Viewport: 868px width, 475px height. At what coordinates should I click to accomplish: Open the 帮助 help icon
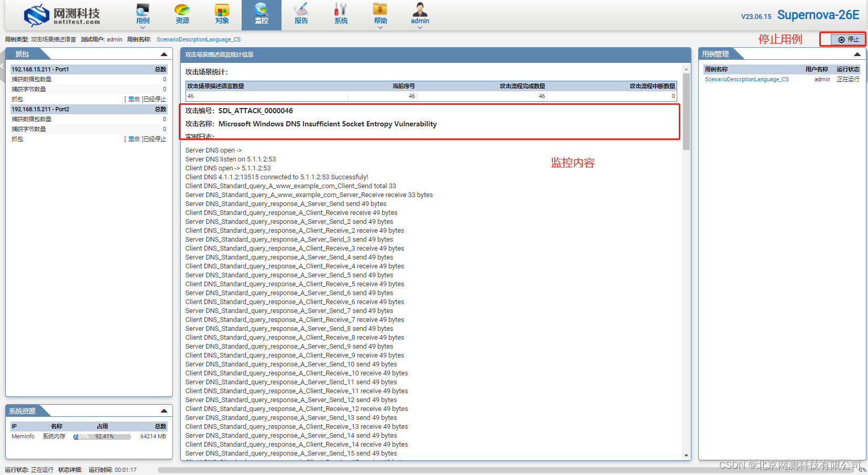click(381, 14)
